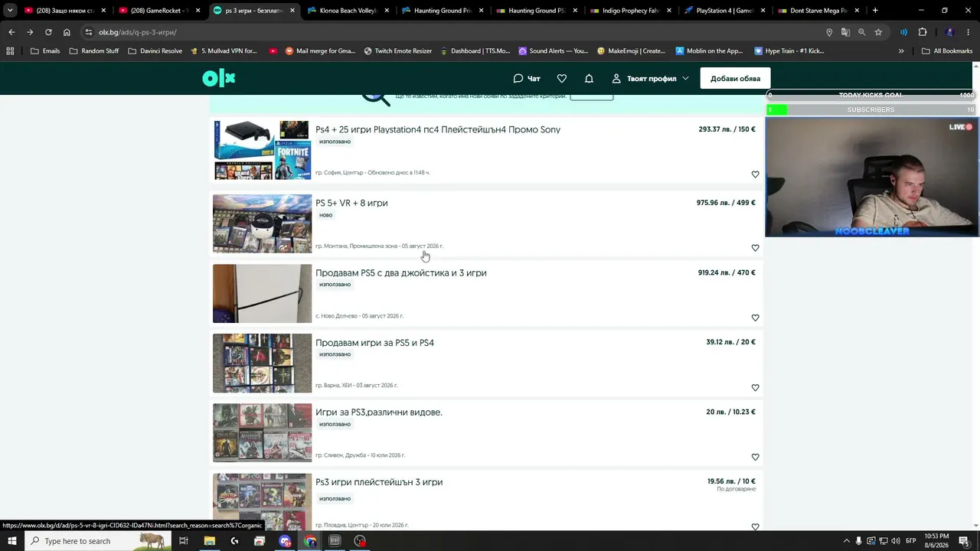Open the translate page icon
Image resolution: width=980 pixels, height=551 pixels.
[x=845, y=32]
